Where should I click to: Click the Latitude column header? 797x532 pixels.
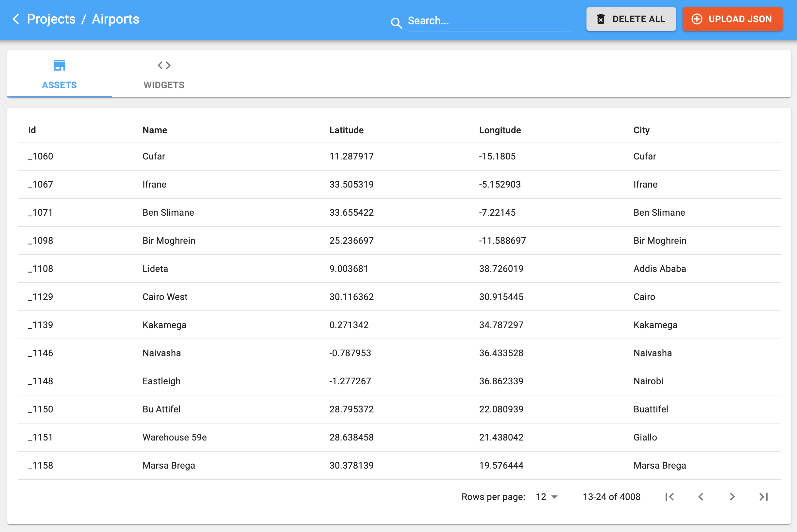346,130
